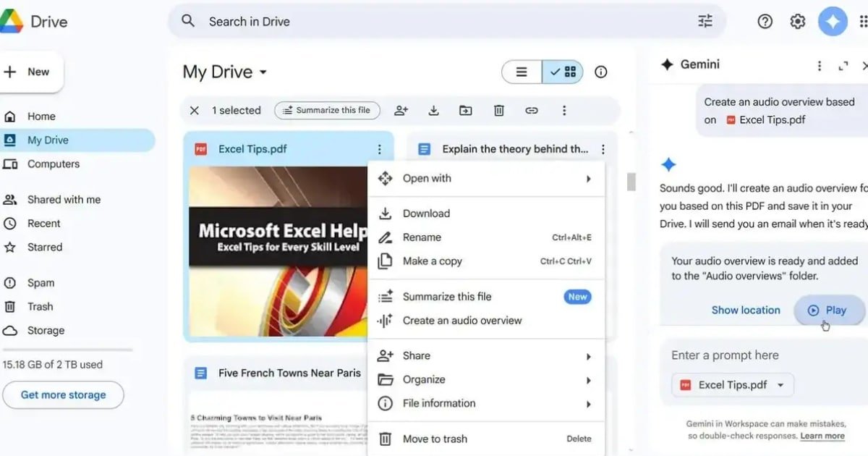Switch to list layout view
The image size is (868, 456).
522,72
